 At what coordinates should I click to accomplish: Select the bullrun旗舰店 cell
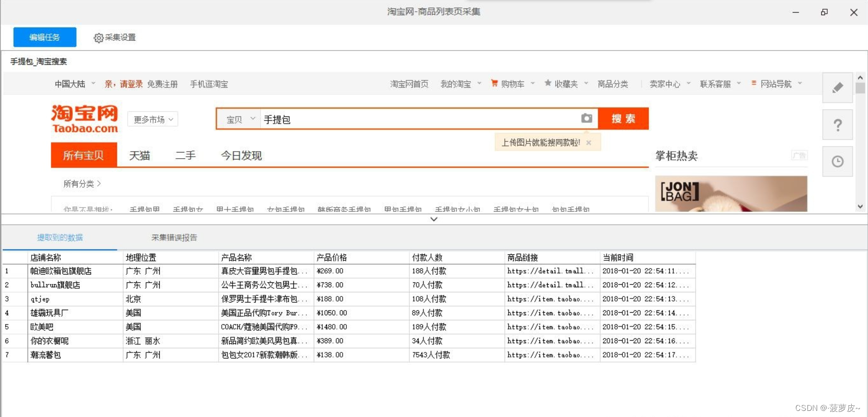coord(75,285)
